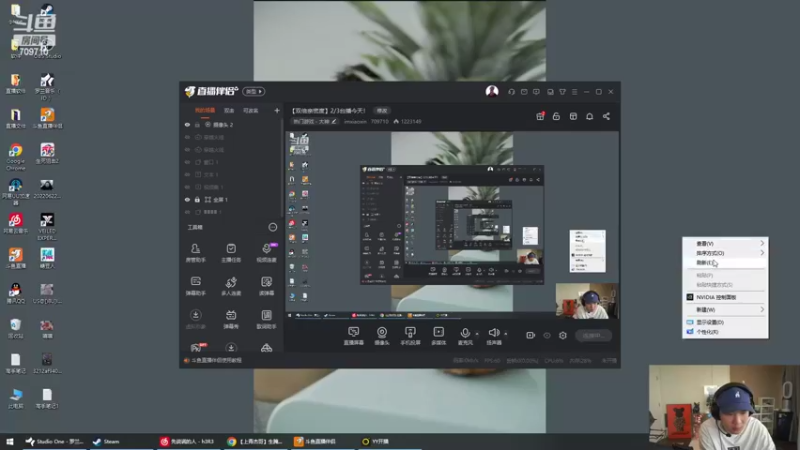Open the user avatar in title bar

492,91
